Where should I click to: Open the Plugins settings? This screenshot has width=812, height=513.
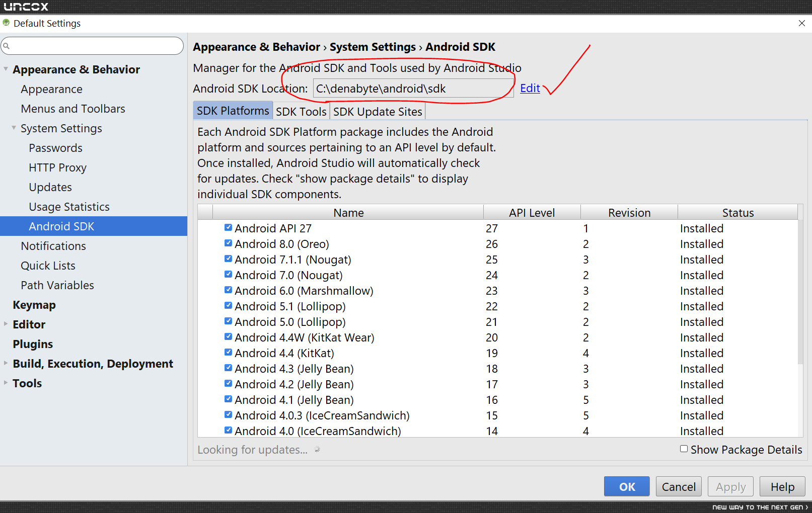(x=33, y=344)
